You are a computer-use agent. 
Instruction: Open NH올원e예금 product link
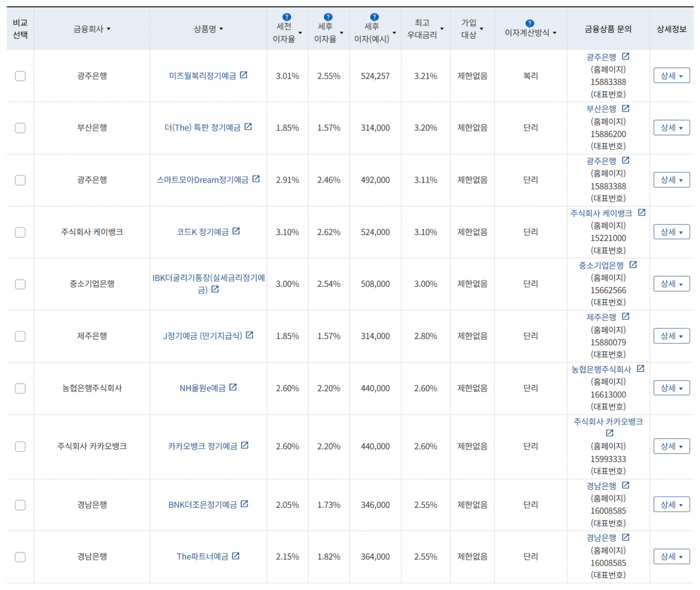point(203,389)
